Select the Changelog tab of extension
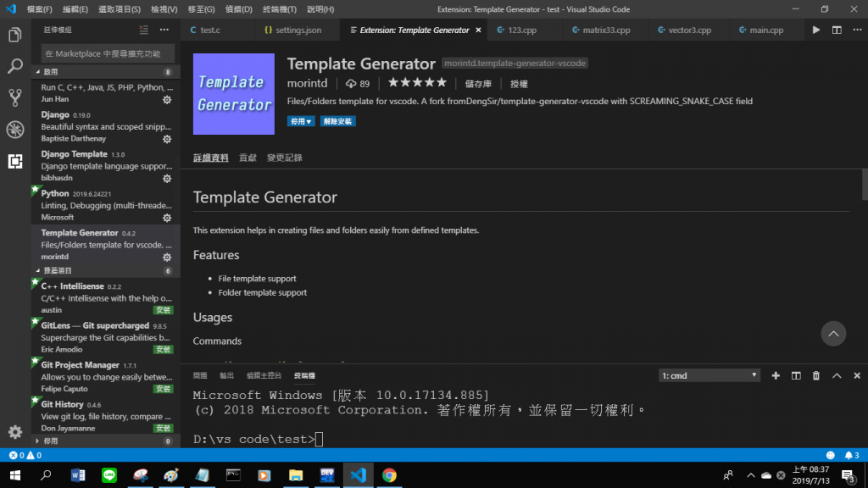868x488 pixels. pos(285,158)
